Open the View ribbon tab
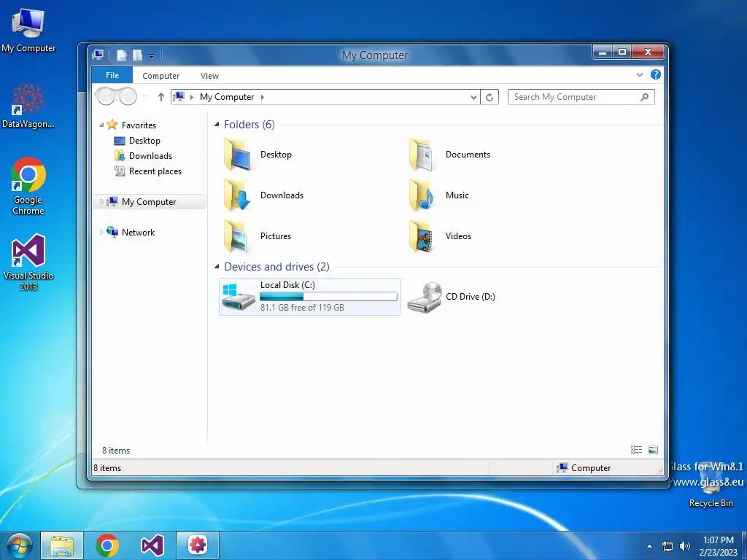The height and width of the screenshot is (560, 747). 209,76
